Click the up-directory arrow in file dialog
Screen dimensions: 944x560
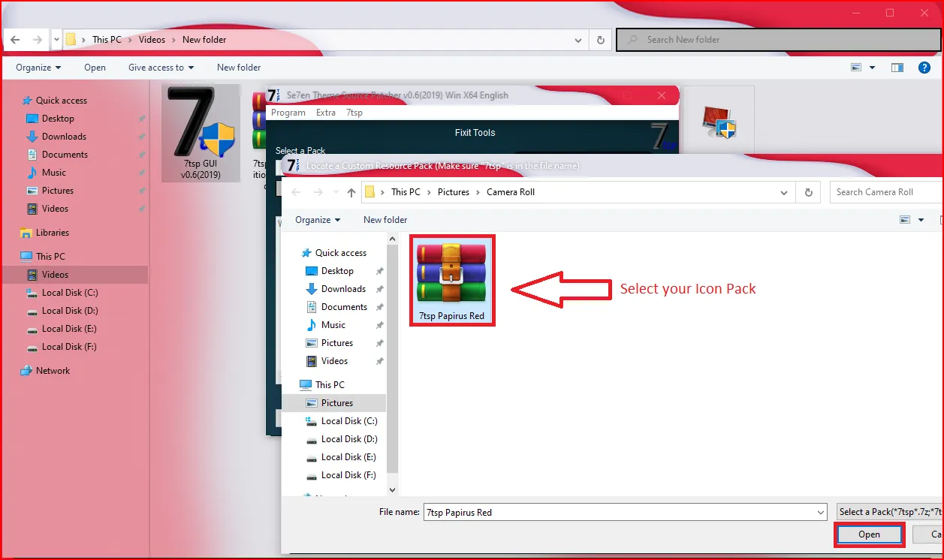click(x=351, y=192)
